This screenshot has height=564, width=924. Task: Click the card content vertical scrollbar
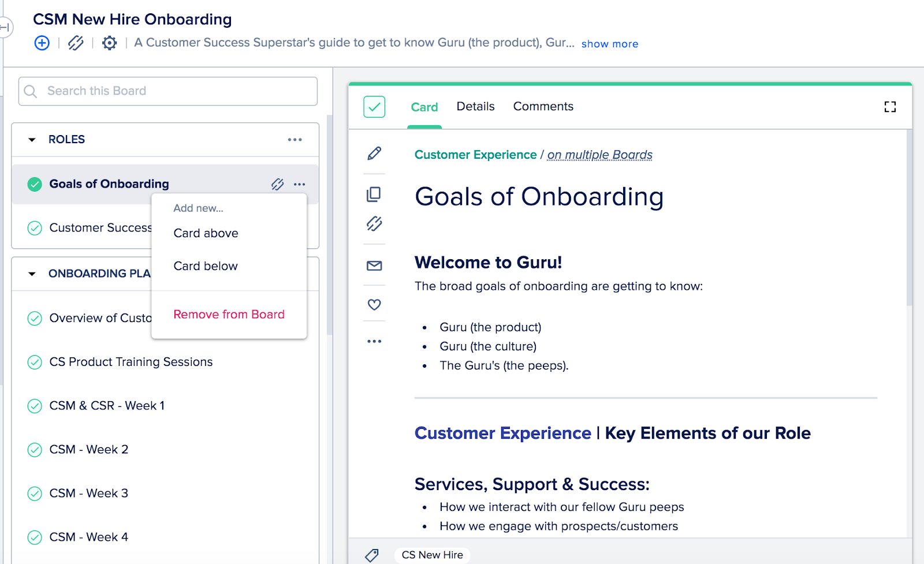point(910,217)
